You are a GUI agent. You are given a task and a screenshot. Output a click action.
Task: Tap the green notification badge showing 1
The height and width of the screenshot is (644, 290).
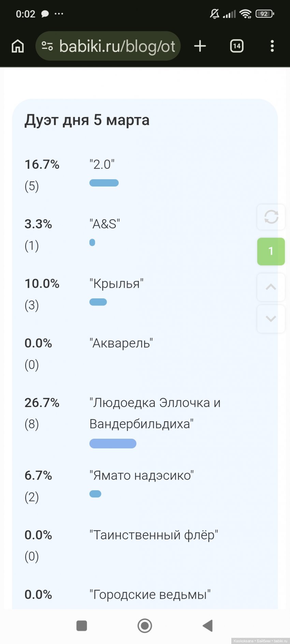271,251
